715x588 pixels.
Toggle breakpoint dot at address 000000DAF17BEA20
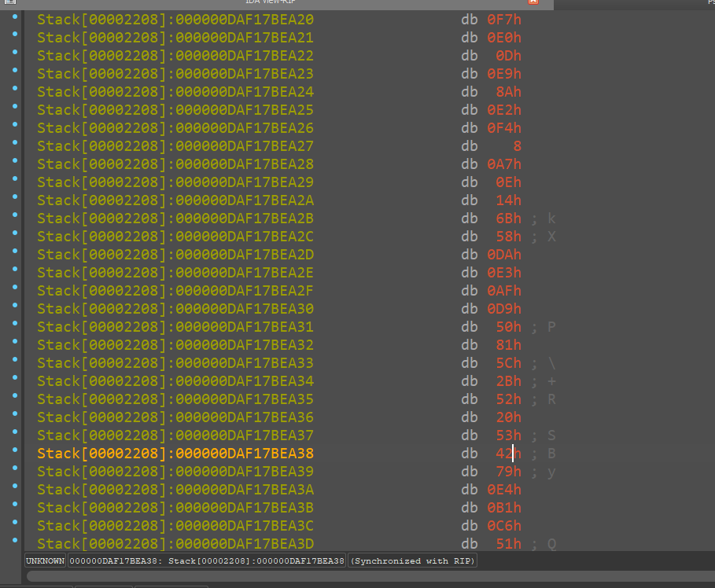click(15, 17)
